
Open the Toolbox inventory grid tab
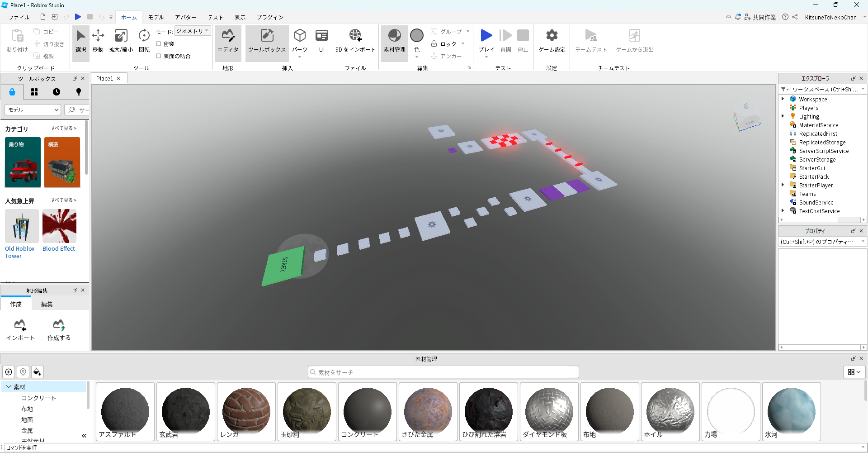coord(34,92)
